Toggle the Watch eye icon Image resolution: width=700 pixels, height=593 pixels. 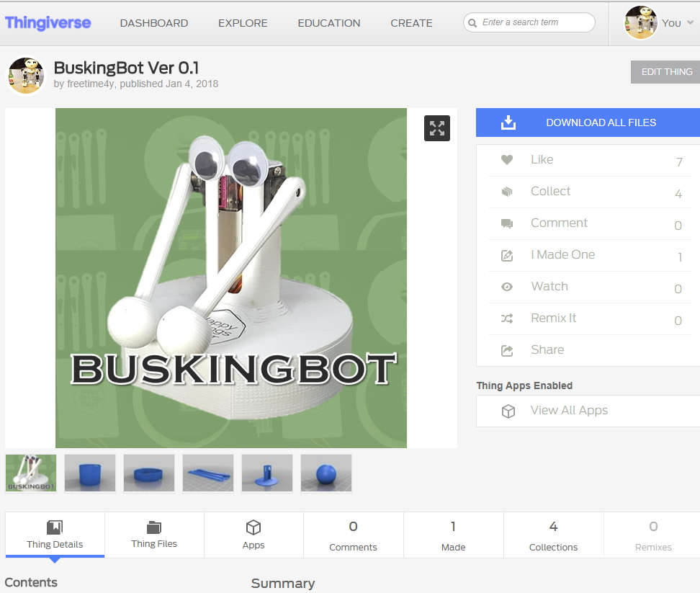(x=507, y=287)
